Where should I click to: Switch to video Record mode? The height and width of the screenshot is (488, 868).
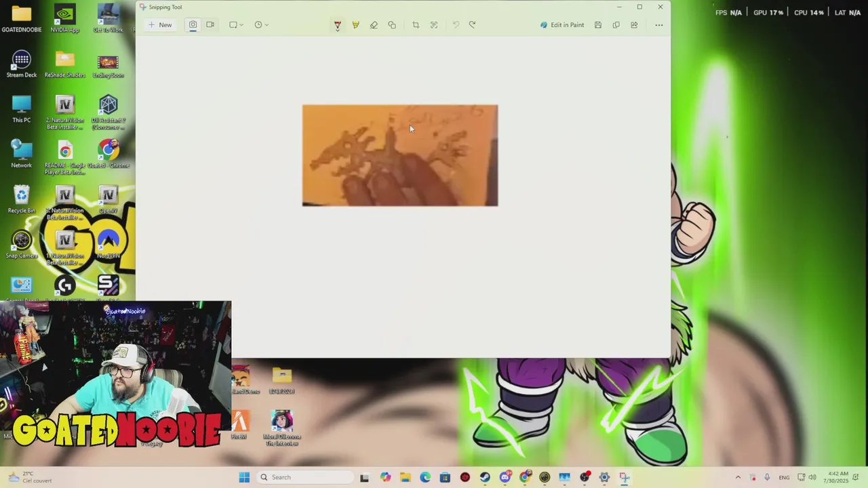click(210, 25)
